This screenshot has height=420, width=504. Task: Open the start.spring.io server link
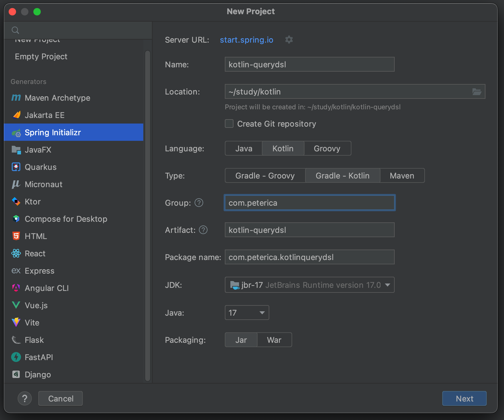(x=246, y=40)
